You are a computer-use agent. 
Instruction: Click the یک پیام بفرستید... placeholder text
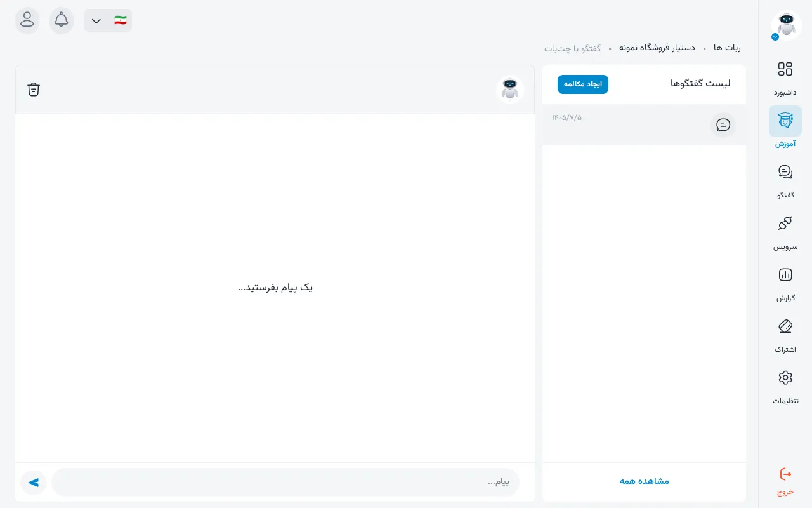coord(275,288)
